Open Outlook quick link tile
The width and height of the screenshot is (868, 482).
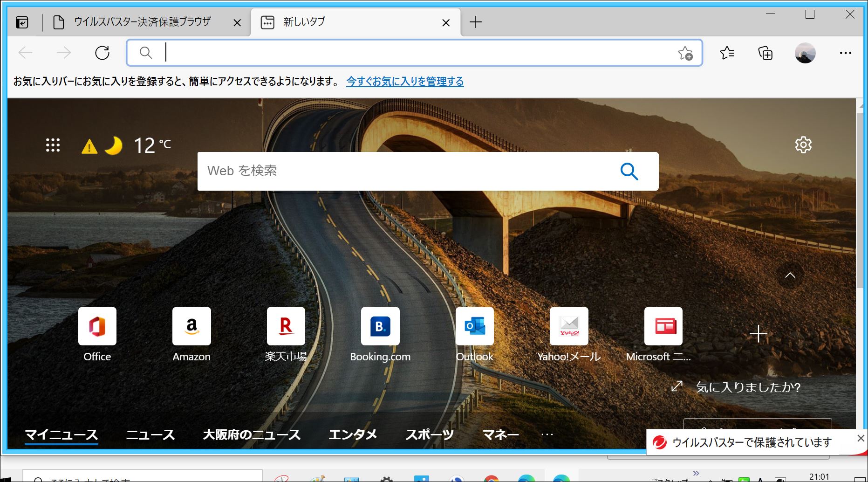pyautogui.click(x=474, y=335)
